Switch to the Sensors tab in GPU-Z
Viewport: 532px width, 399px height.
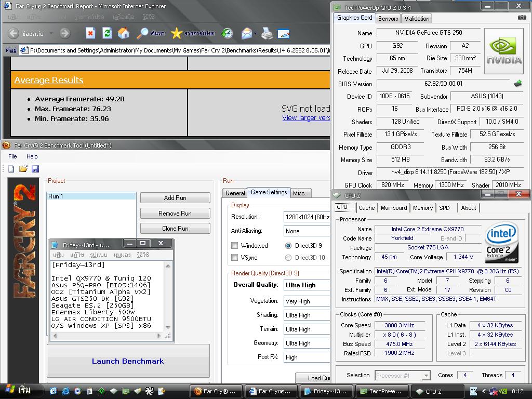point(388,19)
